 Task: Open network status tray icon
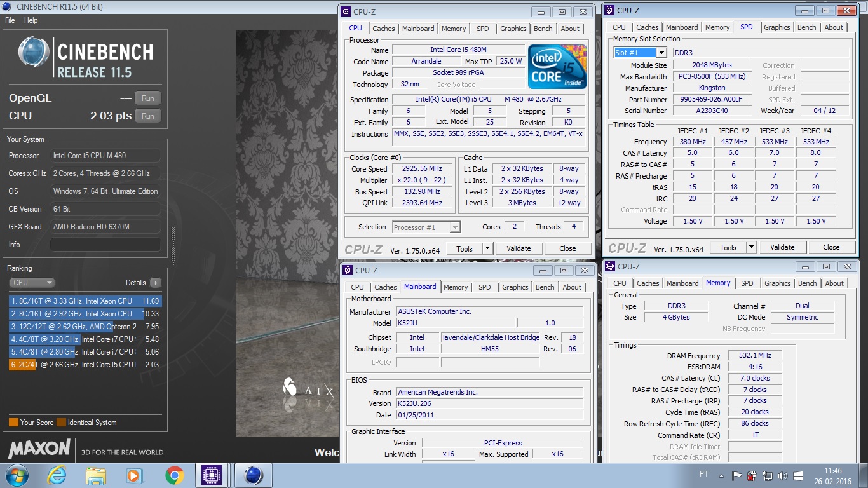(x=768, y=475)
